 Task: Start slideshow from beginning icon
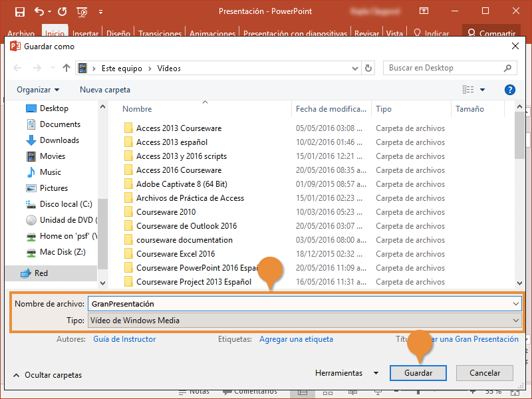[x=82, y=12]
